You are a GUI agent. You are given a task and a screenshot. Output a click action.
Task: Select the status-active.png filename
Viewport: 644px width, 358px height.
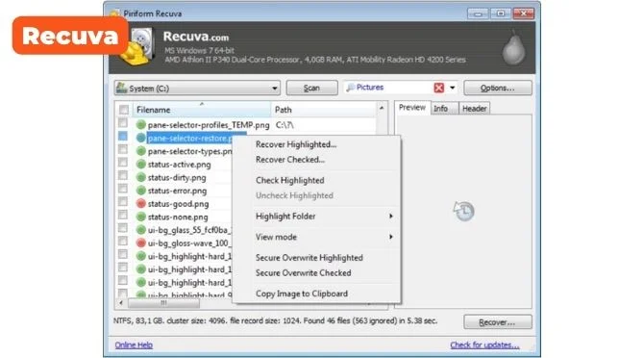[x=179, y=165]
